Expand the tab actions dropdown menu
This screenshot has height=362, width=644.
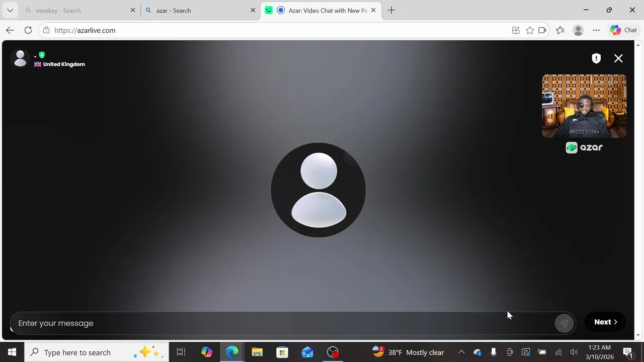tap(10, 10)
